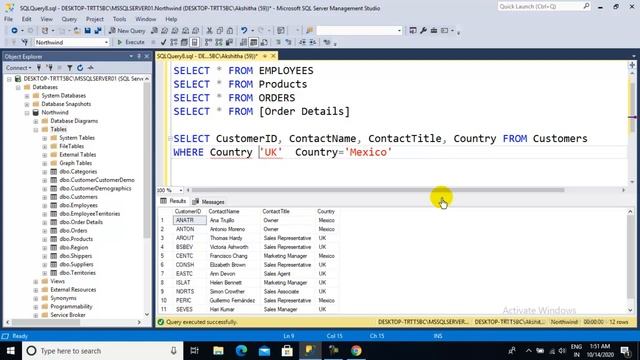Click the Save file toolbar icon
This screenshot has height=360, width=640.
87,31
